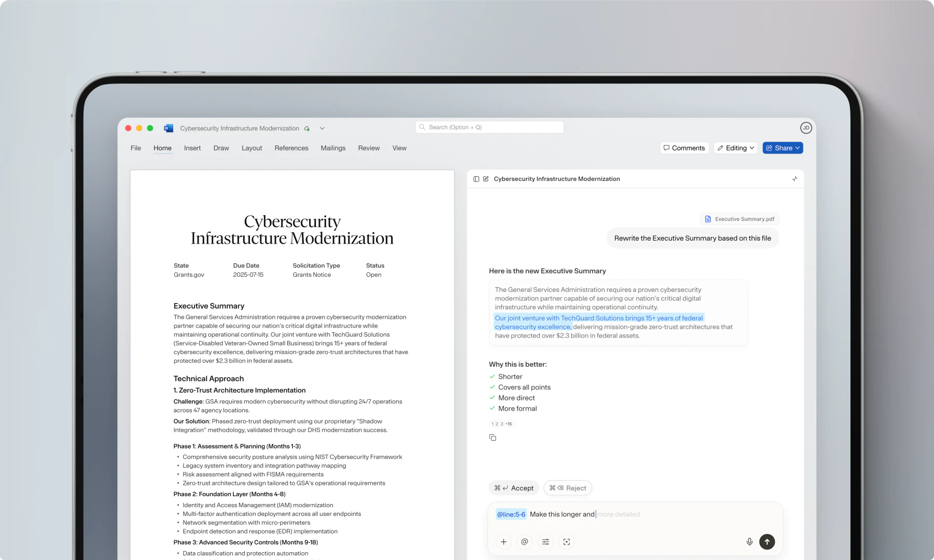Viewport: 934px width, 560px height.
Task: Click the microphone voice input icon
Action: [749, 542]
